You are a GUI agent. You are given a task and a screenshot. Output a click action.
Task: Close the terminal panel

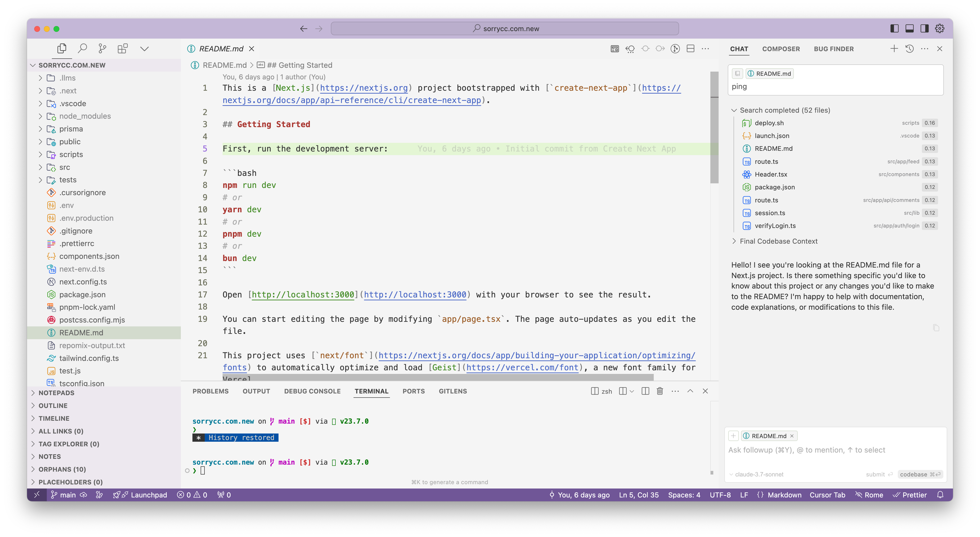pyautogui.click(x=705, y=391)
